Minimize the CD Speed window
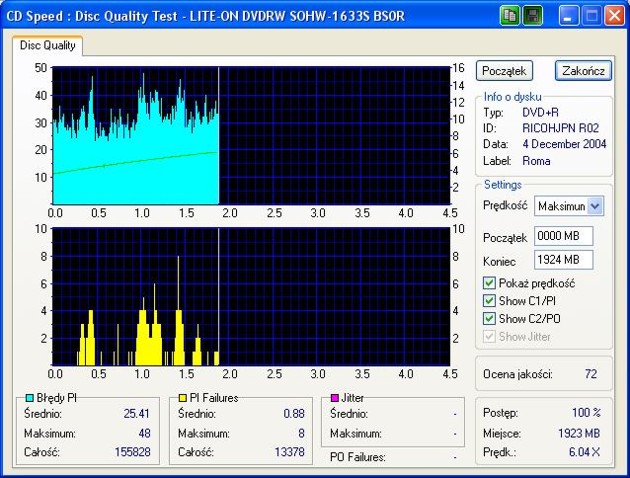630x478 pixels. pos(568,16)
